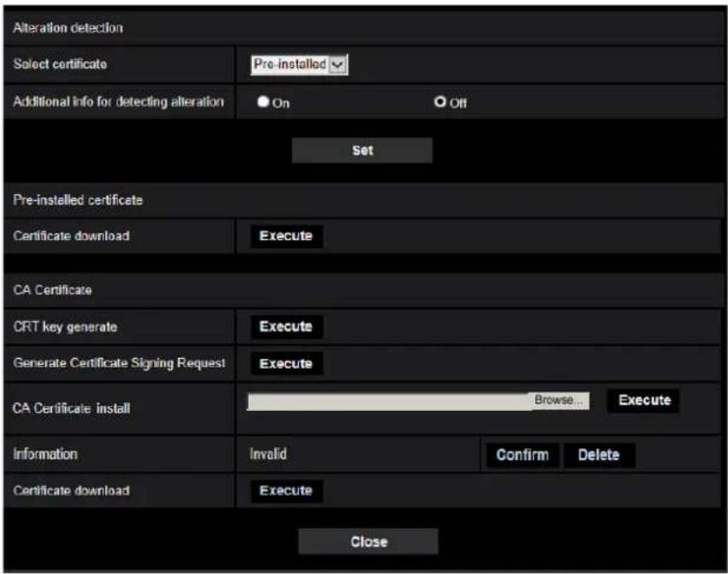
Task: Click the 'CA Certificate install' label
Action: click(x=71, y=408)
